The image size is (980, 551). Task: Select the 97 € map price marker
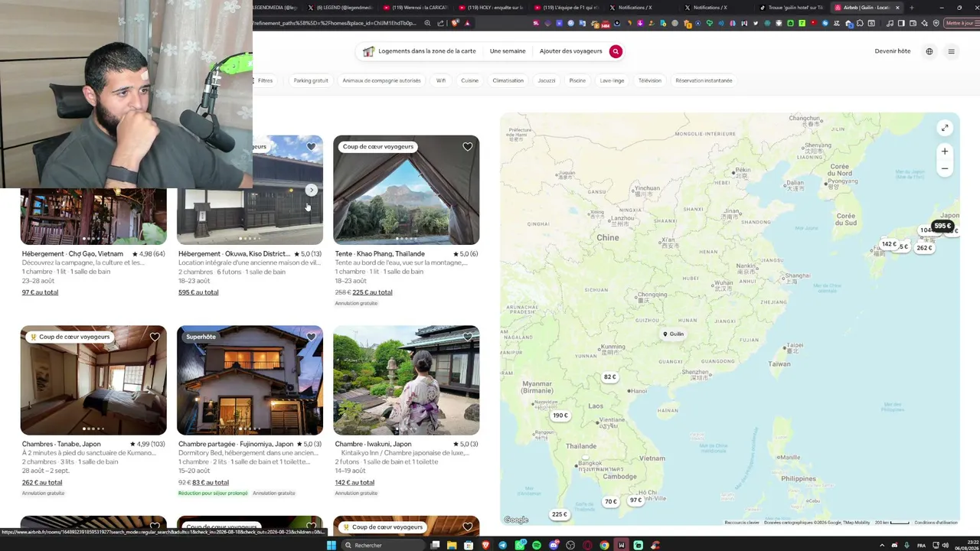click(x=635, y=500)
